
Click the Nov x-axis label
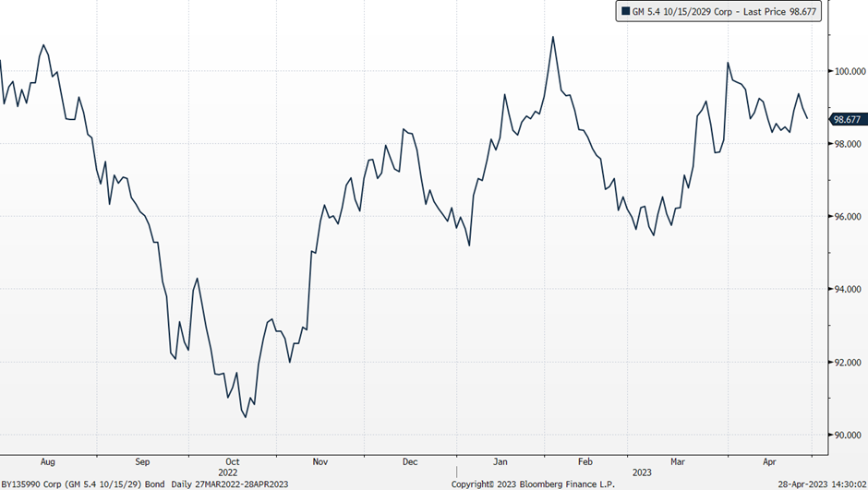click(320, 461)
